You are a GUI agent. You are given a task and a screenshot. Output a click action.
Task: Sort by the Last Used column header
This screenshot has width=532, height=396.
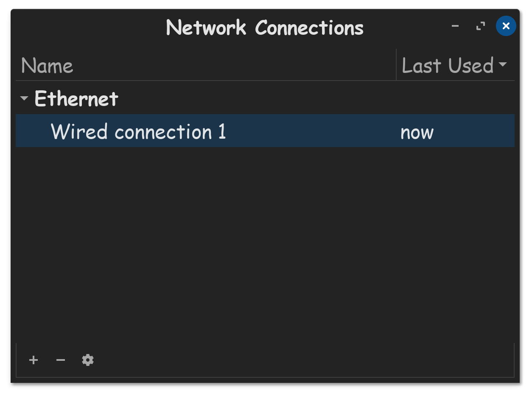pyautogui.click(x=456, y=65)
